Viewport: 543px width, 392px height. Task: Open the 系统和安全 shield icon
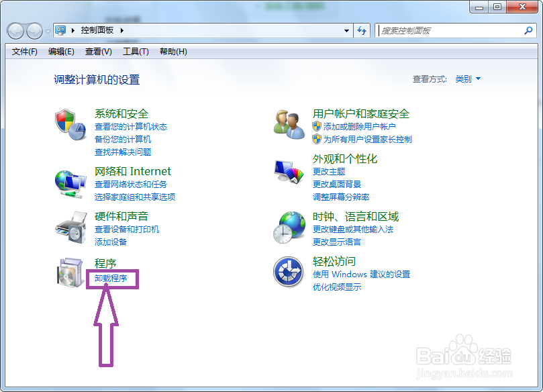click(70, 125)
